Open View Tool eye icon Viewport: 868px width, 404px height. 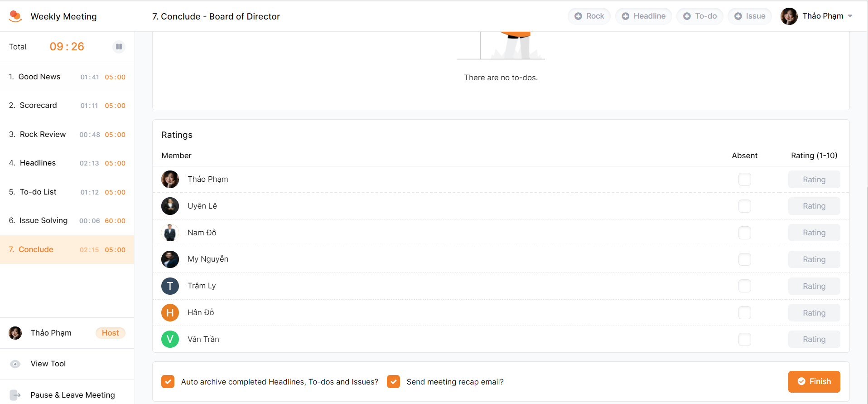[15, 364]
